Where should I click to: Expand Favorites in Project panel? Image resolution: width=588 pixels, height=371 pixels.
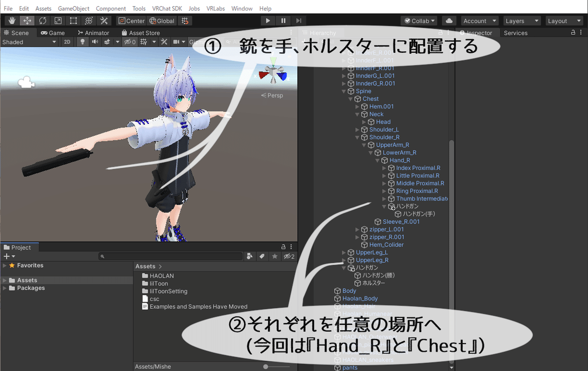4,265
